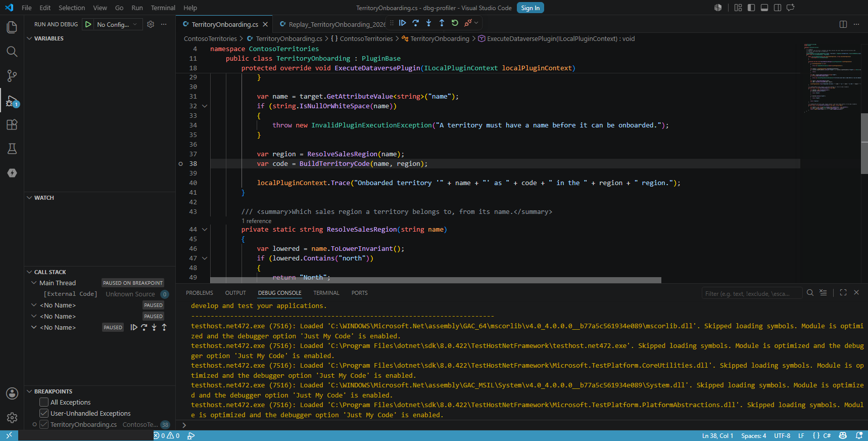
Task: Open the No Config launch configuration dropdown
Action: [x=117, y=24]
